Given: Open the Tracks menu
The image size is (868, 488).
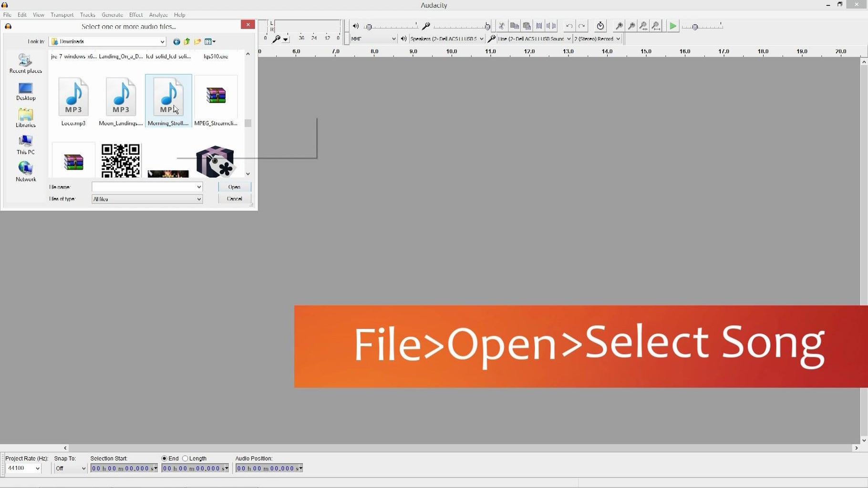Looking at the screenshot, I should coord(87,15).
